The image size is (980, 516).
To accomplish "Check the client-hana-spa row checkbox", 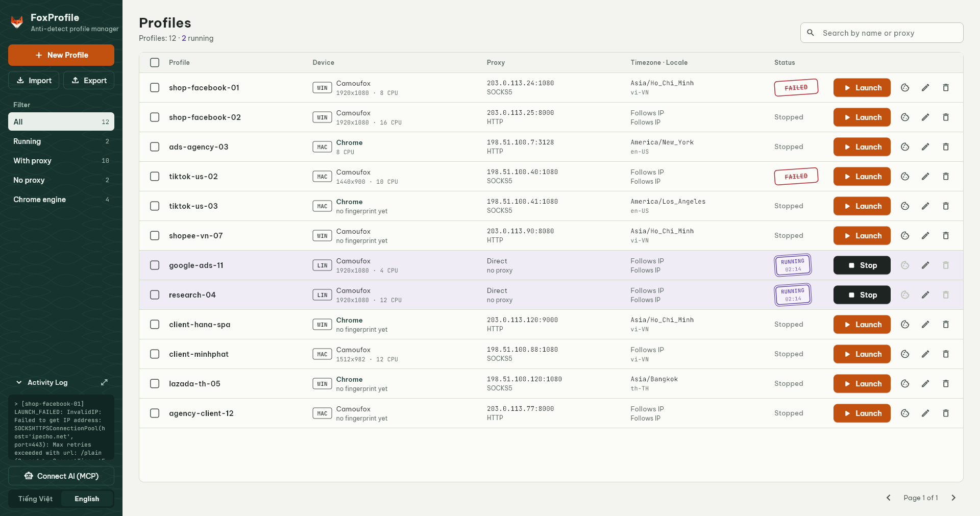I will pyautogui.click(x=155, y=325).
